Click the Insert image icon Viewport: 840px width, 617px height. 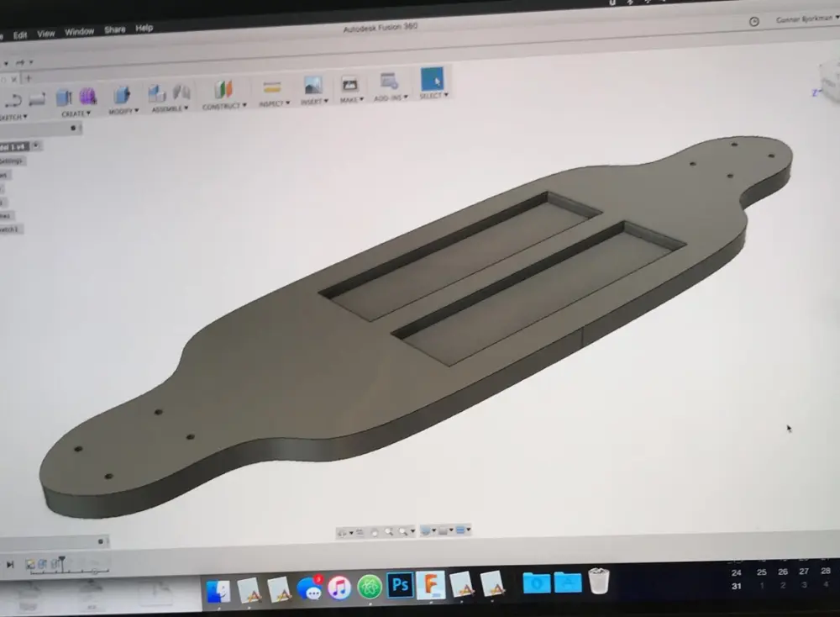[312, 86]
